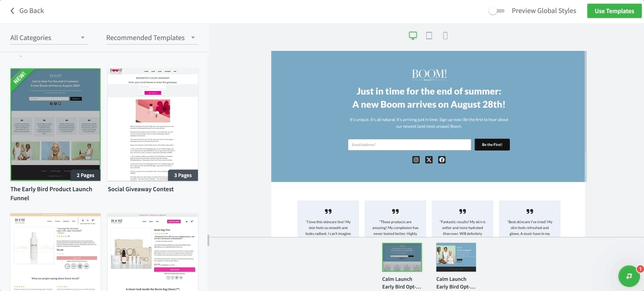The height and width of the screenshot is (291, 644).
Task: Click the 2 Pages badge
Action: coord(85,175)
